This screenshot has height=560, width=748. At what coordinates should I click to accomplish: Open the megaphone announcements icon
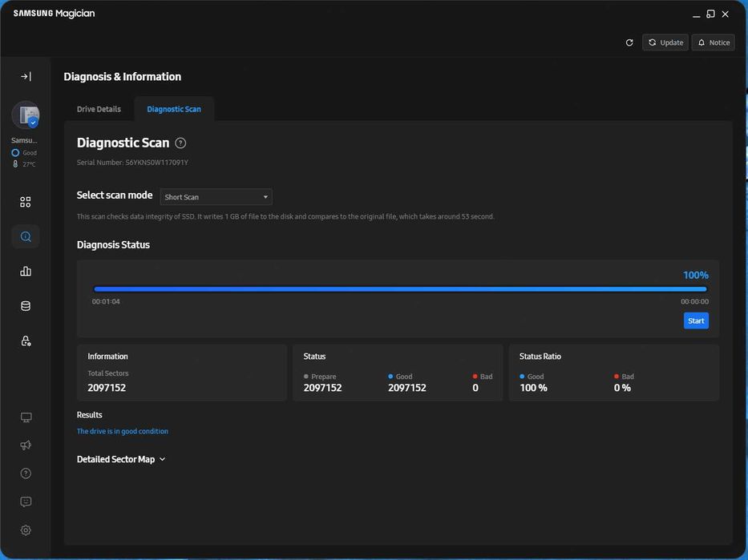tap(26, 445)
